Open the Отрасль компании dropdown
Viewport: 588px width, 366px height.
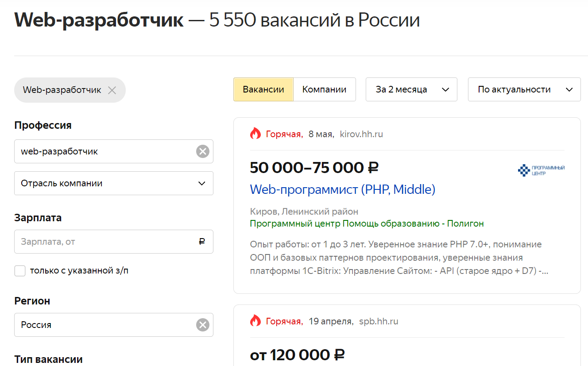click(x=114, y=183)
